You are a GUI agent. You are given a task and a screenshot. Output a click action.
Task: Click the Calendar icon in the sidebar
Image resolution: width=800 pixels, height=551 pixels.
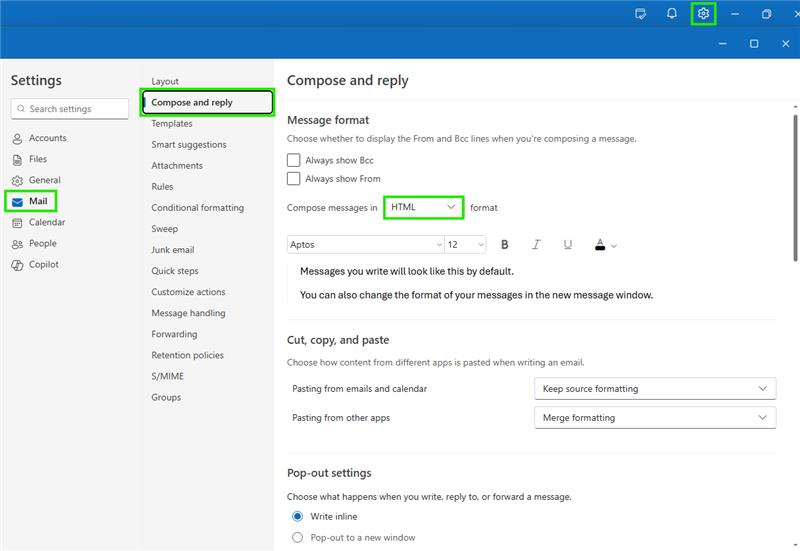(17, 223)
